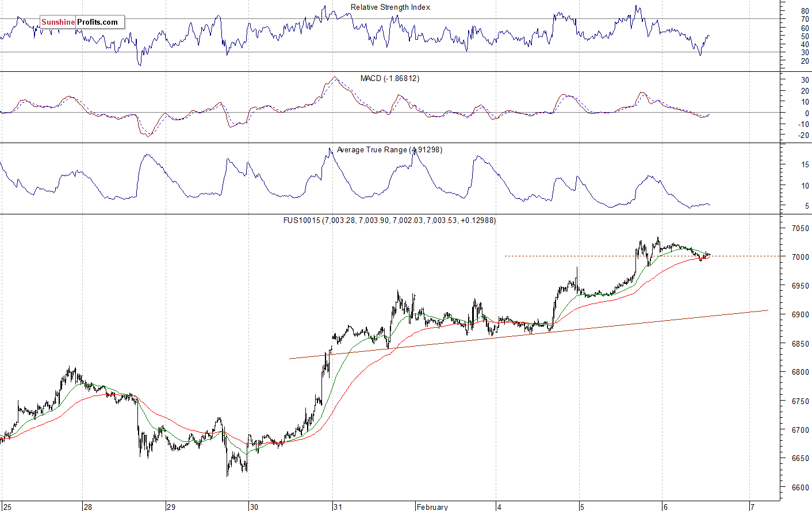Screen dimensions: 812x511
Task: Select the Relative Strength Index title
Action: (x=390, y=7)
